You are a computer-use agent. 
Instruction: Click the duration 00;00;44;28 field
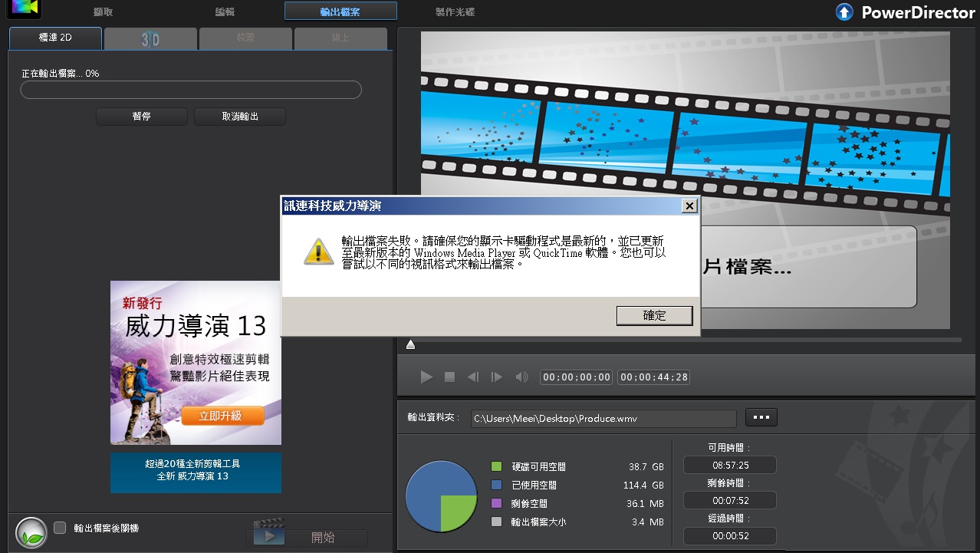coord(653,377)
